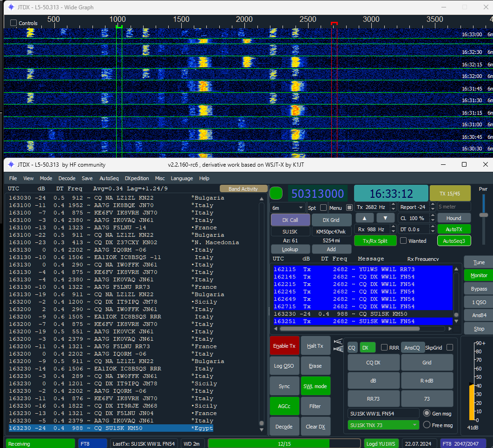
Task: Click Rx Frequency horizontal scroll right arrow
Action: tap(450, 329)
